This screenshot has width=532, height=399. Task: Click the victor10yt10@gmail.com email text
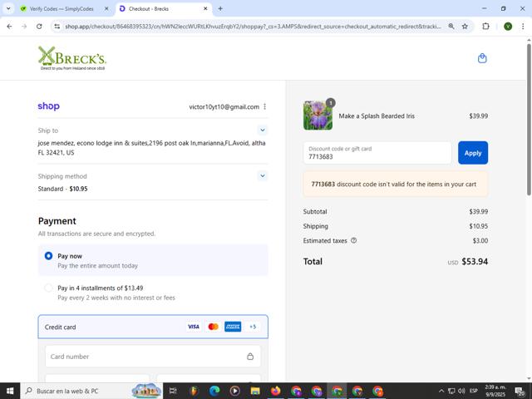click(224, 107)
